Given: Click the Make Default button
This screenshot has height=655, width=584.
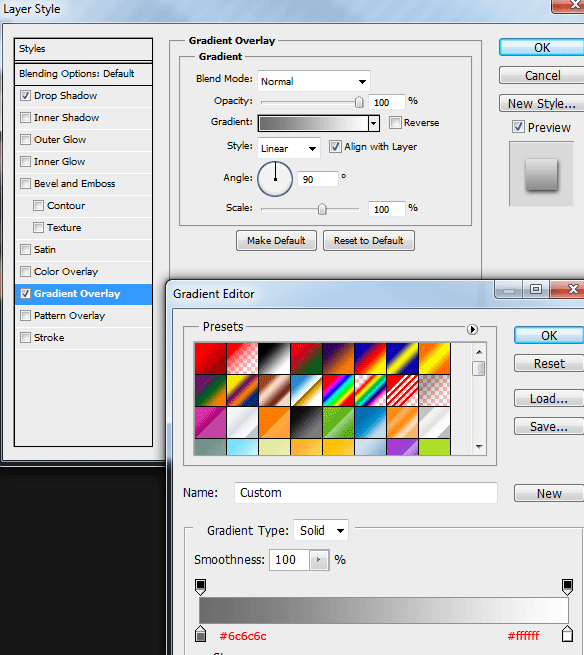Looking at the screenshot, I should point(276,241).
